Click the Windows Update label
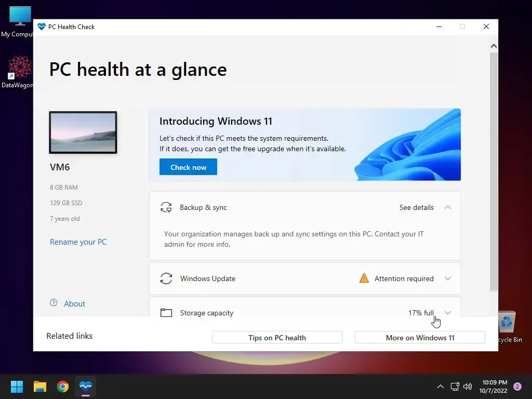The height and width of the screenshot is (399, 532). click(208, 278)
